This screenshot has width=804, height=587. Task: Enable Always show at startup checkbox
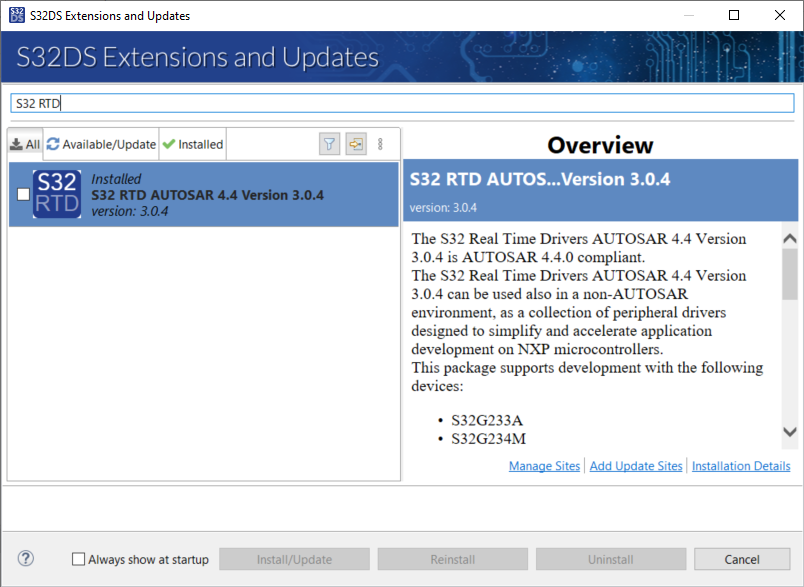click(78, 559)
